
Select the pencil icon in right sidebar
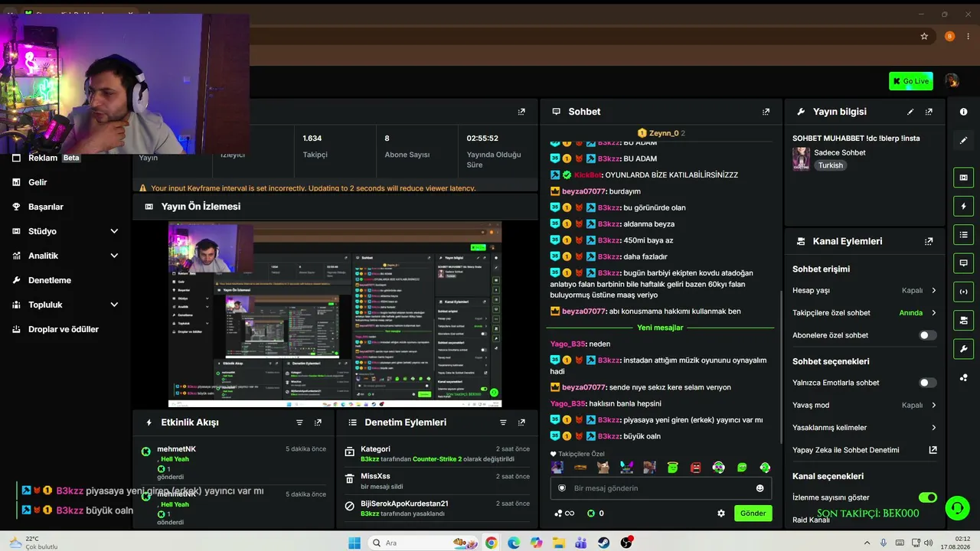pos(963,141)
